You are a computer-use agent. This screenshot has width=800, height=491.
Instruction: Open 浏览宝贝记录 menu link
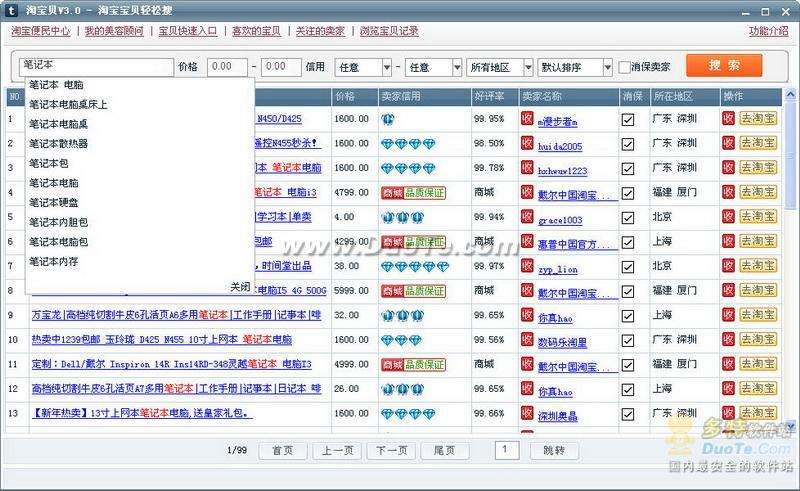pyautogui.click(x=389, y=31)
